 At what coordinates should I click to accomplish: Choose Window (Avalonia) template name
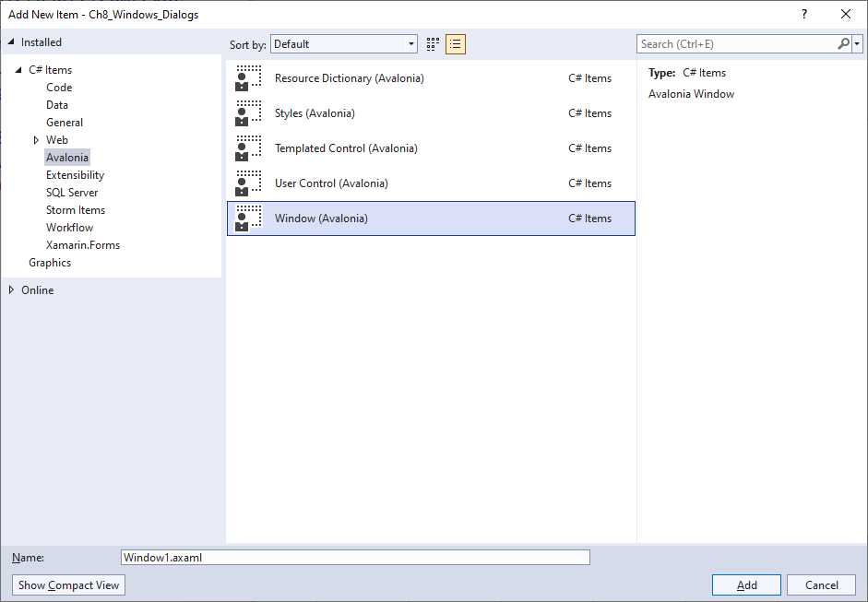[x=321, y=218]
